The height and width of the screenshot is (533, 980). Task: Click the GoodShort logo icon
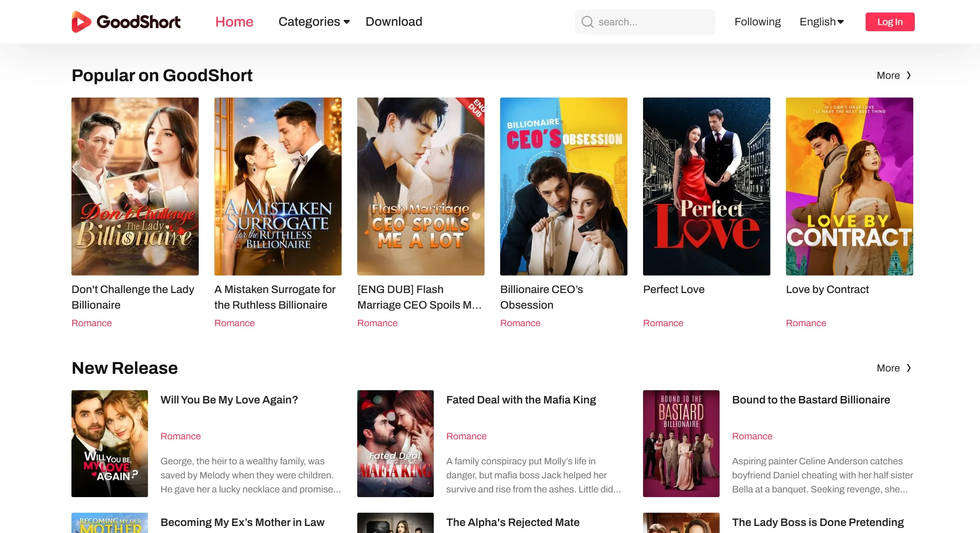pos(81,22)
